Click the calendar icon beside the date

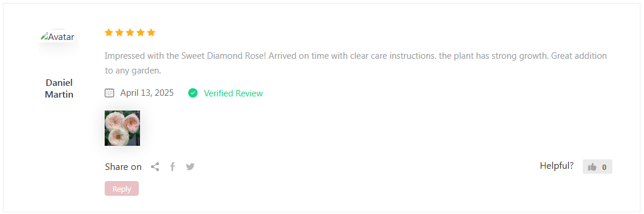click(x=109, y=93)
